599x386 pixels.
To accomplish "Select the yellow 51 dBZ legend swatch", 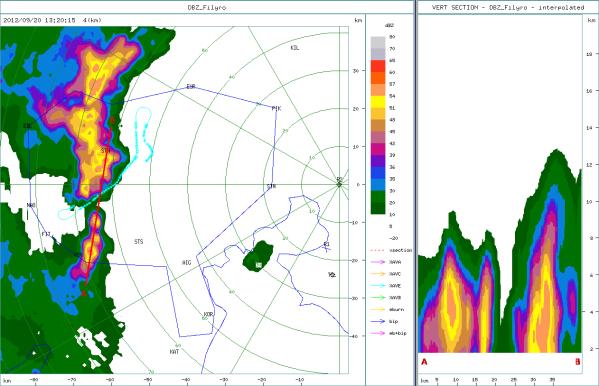I will point(378,102).
